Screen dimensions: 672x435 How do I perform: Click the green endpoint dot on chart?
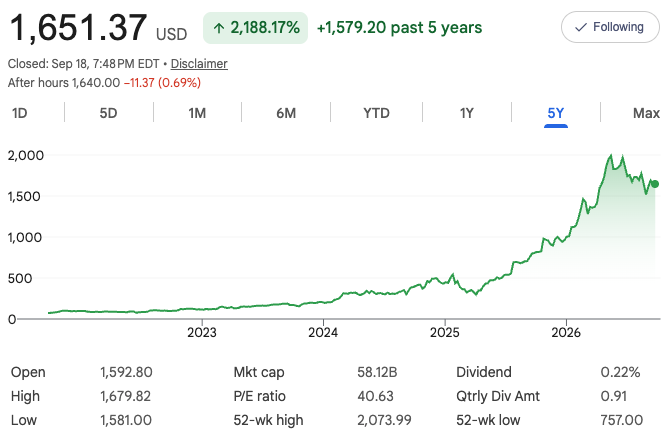654,184
